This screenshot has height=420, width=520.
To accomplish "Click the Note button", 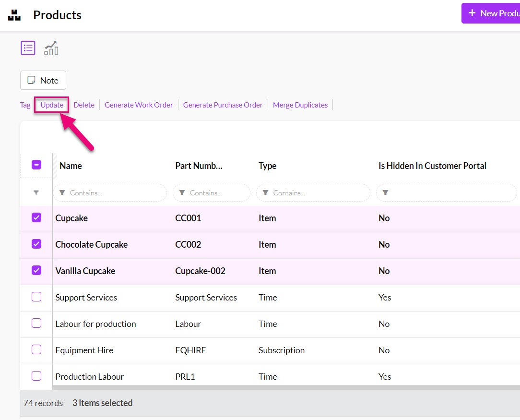I will pos(43,80).
